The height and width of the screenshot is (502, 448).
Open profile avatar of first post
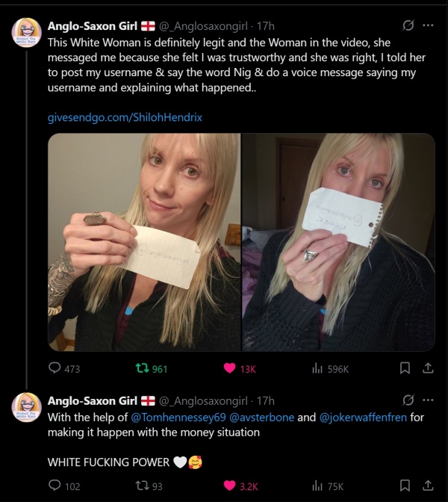click(x=27, y=33)
